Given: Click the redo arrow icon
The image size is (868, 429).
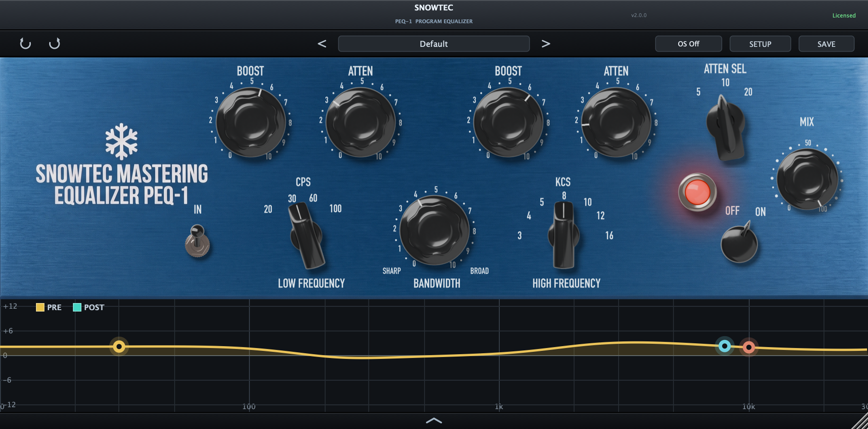Looking at the screenshot, I should tap(55, 44).
